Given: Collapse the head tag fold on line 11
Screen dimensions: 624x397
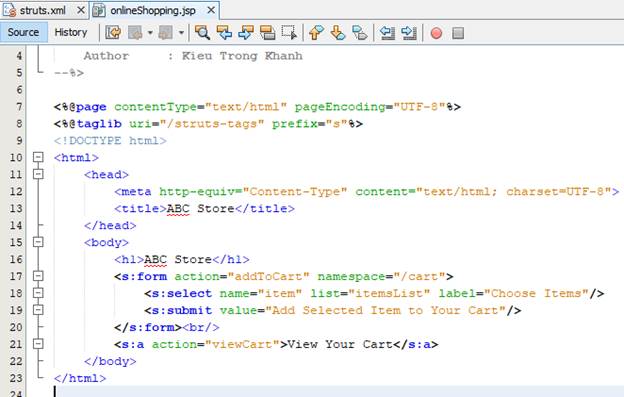Looking at the screenshot, I should [x=38, y=174].
